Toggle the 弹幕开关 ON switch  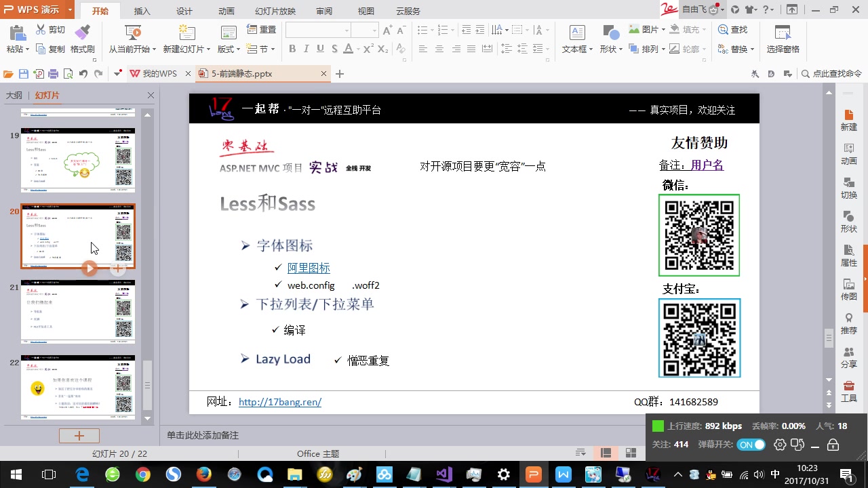pos(751,445)
